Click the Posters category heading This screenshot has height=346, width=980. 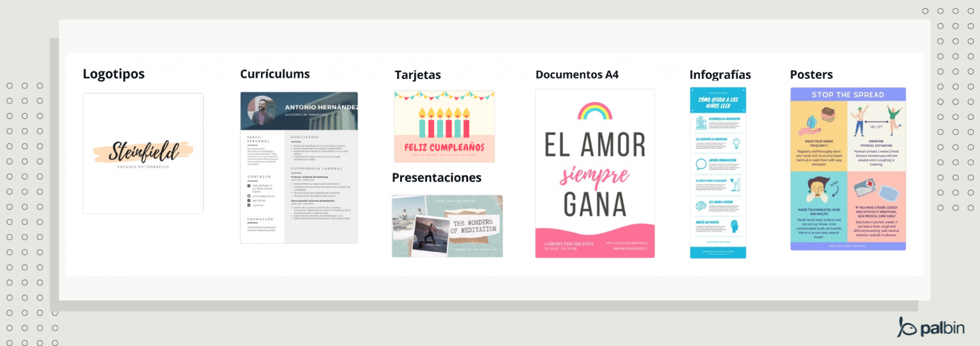tap(812, 74)
